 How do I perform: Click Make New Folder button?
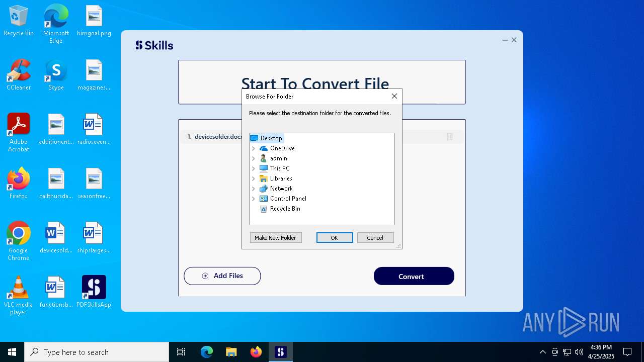click(x=276, y=238)
